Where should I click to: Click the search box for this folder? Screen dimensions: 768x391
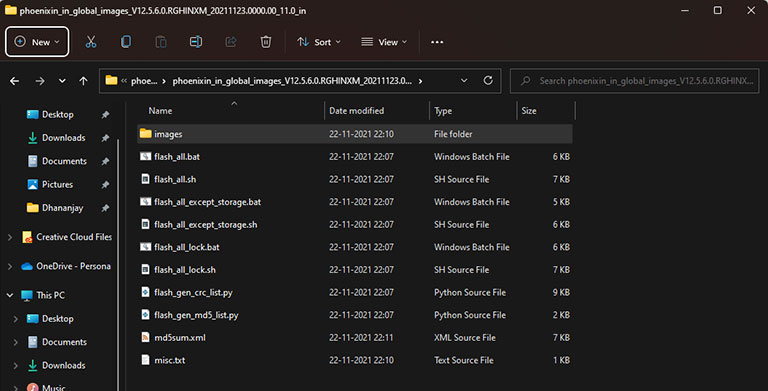click(635, 81)
